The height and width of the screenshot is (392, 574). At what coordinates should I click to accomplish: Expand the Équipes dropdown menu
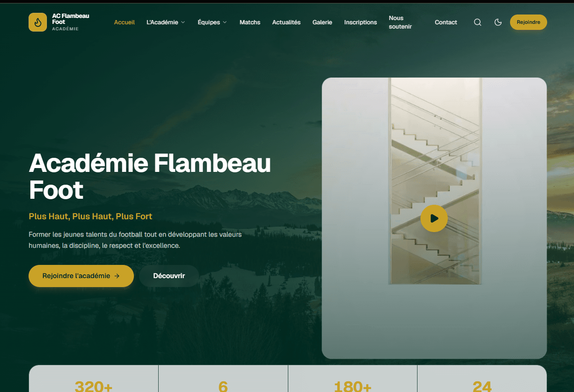(x=212, y=22)
